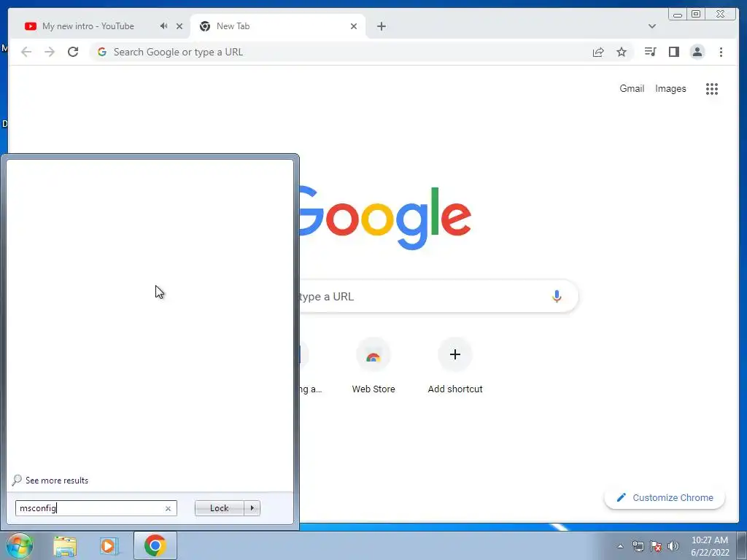Go forward using the forward arrow
Screen dimensions: 747x560
click(x=50, y=52)
